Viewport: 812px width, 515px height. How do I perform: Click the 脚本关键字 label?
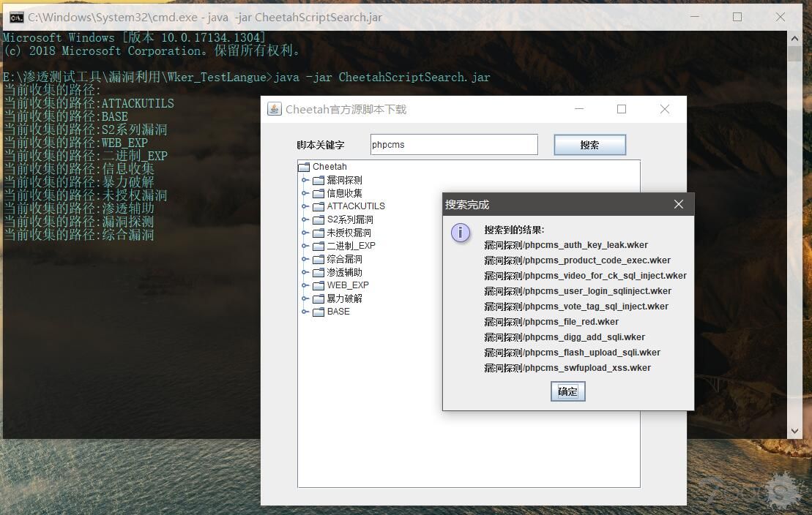(321, 145)
